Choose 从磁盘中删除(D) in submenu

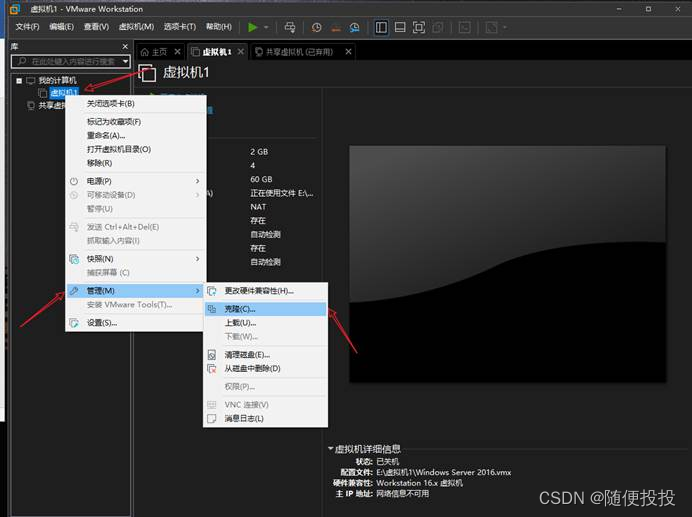265,368
